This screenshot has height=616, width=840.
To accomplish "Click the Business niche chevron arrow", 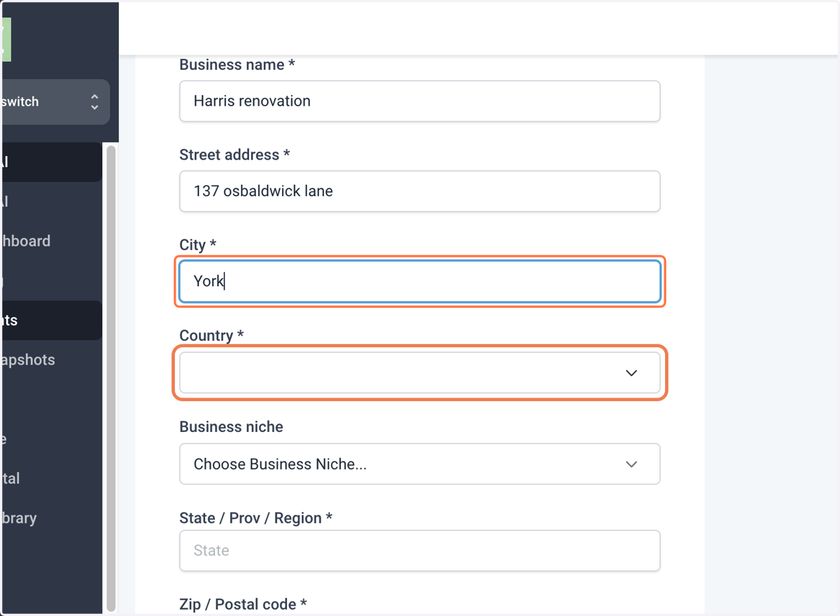I will (x=631, y=464).
